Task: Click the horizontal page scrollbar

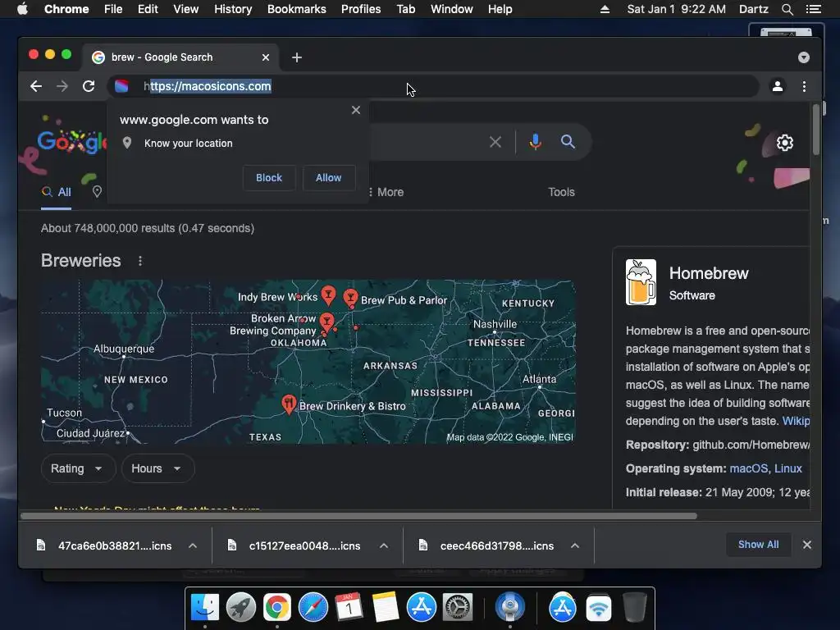Action: (x=359, y=517)
